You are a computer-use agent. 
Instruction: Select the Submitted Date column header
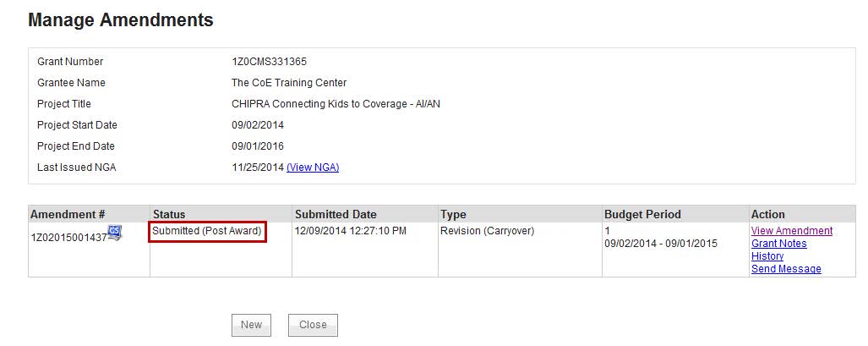[x=336, y=214]
